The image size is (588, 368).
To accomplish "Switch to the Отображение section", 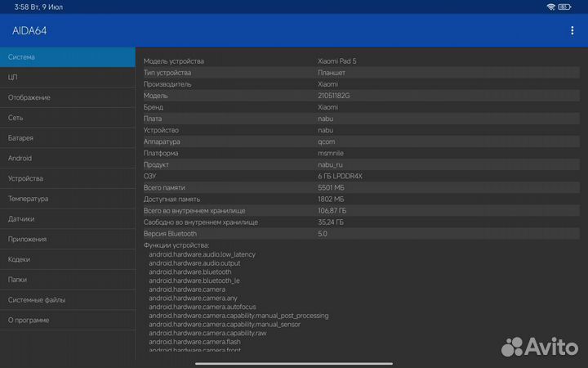I will [67, 97].
